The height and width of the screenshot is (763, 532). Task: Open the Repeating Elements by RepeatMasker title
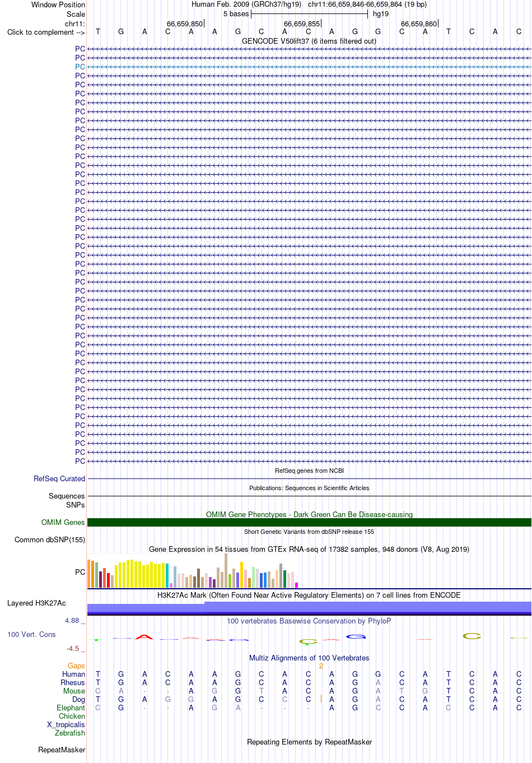point(309,742)
